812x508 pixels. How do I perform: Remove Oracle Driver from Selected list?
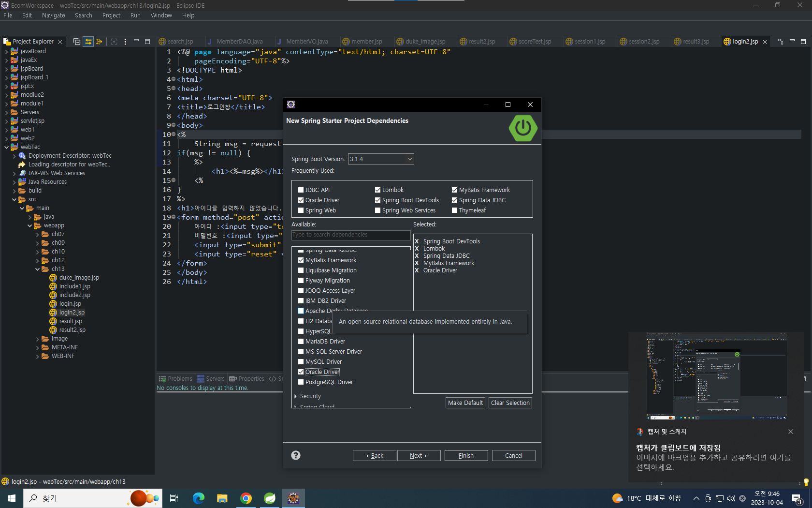(x=417, y=270)
